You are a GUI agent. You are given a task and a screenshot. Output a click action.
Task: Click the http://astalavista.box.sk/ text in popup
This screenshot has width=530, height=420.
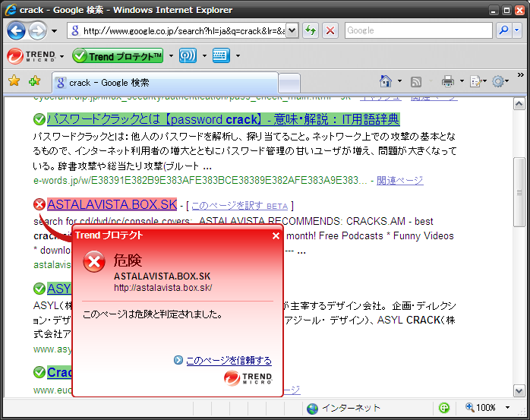163,288
